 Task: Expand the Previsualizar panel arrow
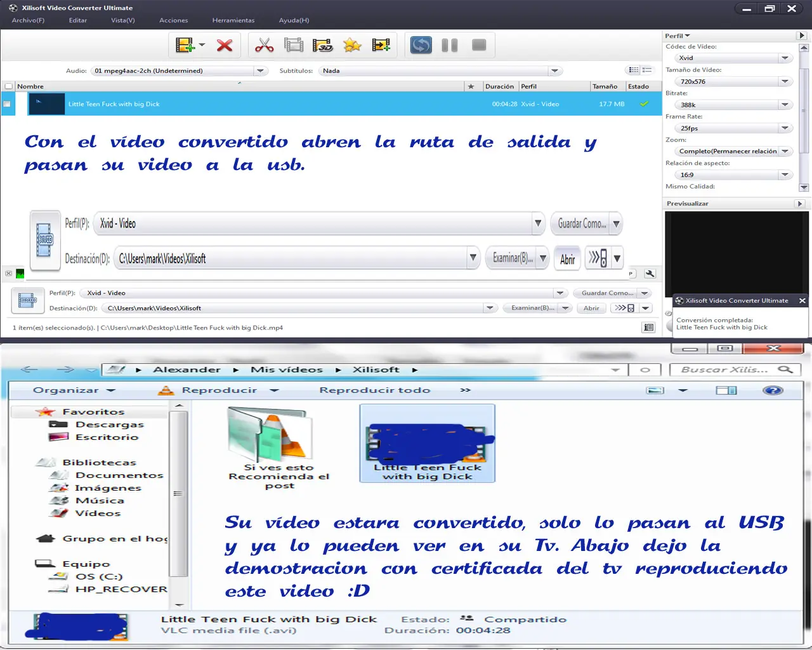click(x=800, y=204)
